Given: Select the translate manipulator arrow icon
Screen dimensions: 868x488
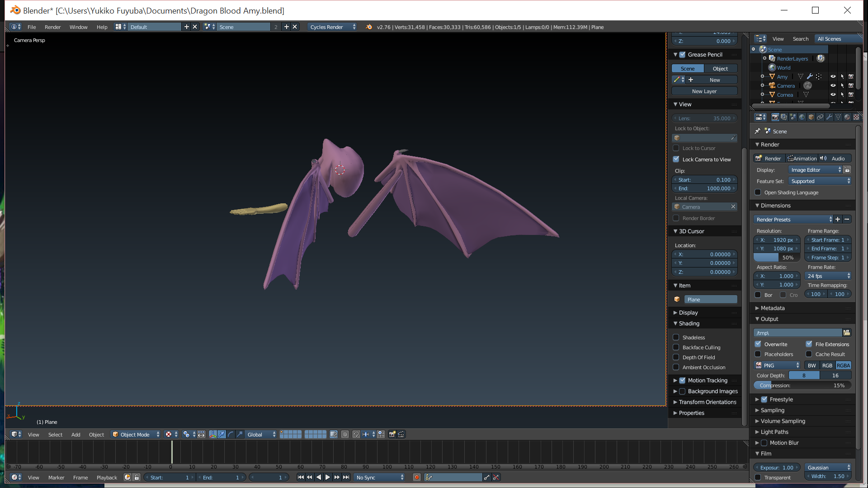Looking at the screenshot, I should point(222,434).
